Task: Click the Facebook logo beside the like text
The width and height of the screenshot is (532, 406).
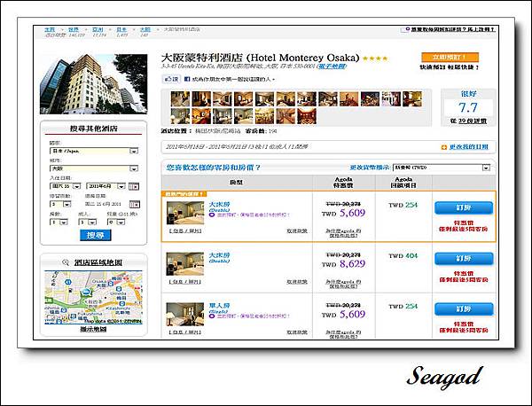Action: pyautogui.click(x=187, y=79)
